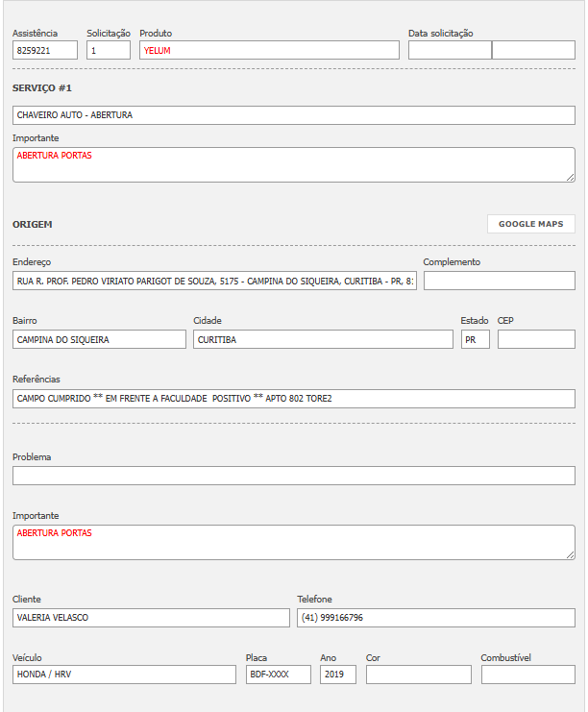The image size is (588, 712).
Task: Focus the empty Problema field
Action: (294, 476)
